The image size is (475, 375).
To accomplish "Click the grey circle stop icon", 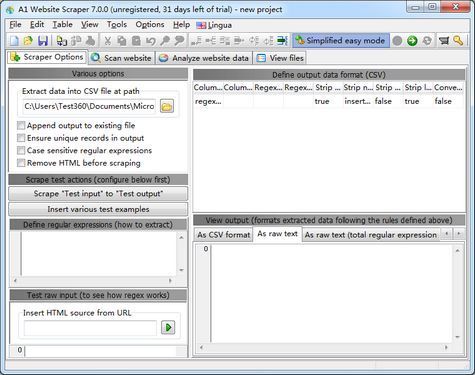I will 397,41.
